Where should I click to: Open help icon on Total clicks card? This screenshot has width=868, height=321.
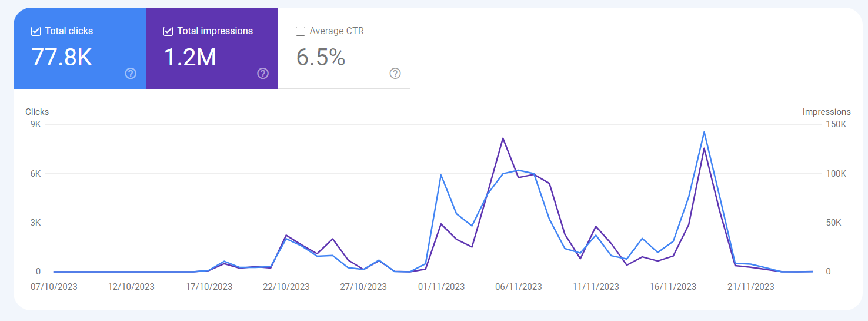[131, 73]
